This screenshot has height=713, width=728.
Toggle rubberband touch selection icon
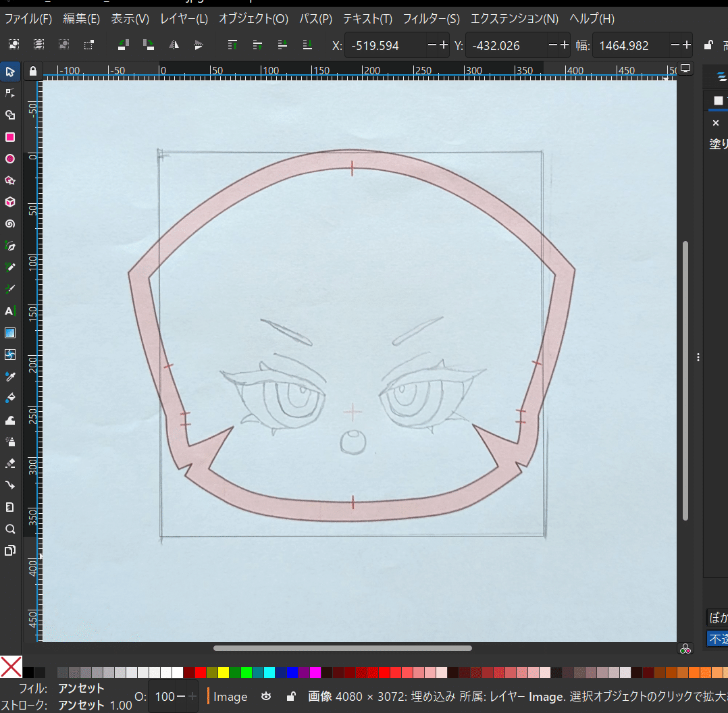[88, 45]
